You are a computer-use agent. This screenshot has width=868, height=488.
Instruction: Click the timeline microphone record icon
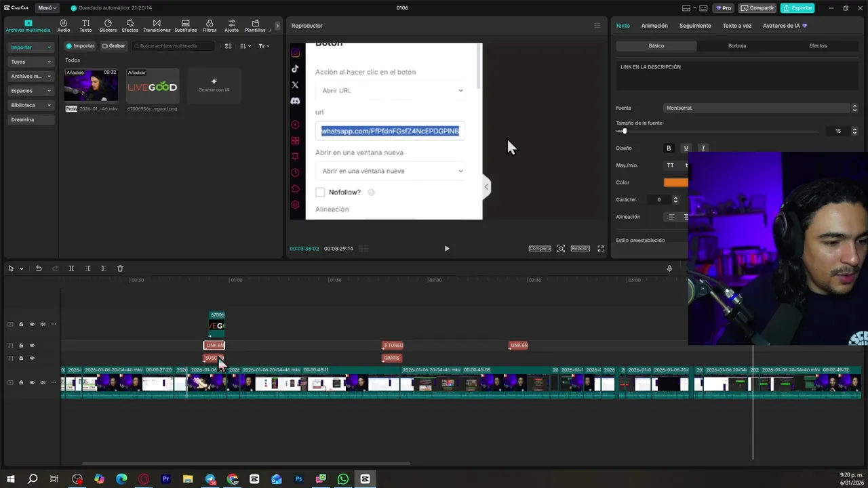tap(669, 268)
